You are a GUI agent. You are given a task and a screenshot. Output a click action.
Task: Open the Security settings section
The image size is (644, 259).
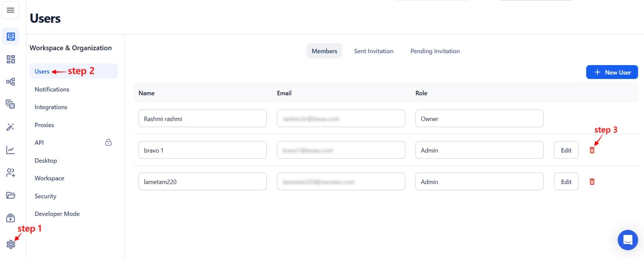[45, 196]
